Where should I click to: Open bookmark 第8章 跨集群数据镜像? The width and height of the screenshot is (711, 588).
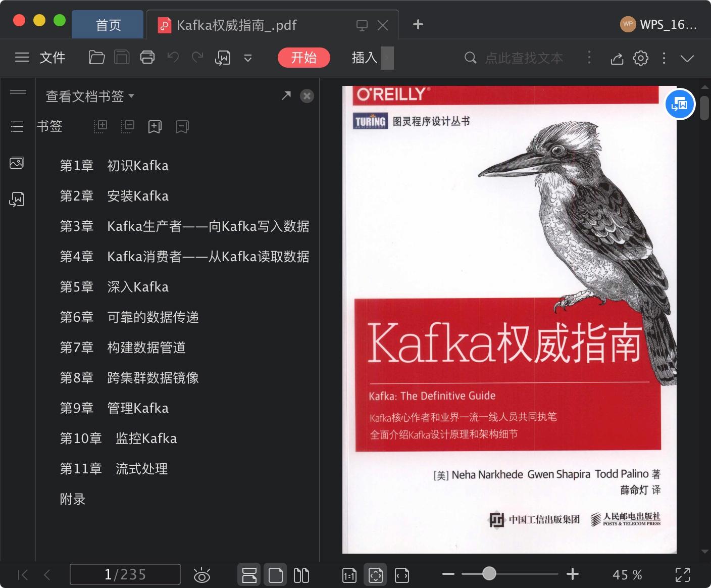129,378
